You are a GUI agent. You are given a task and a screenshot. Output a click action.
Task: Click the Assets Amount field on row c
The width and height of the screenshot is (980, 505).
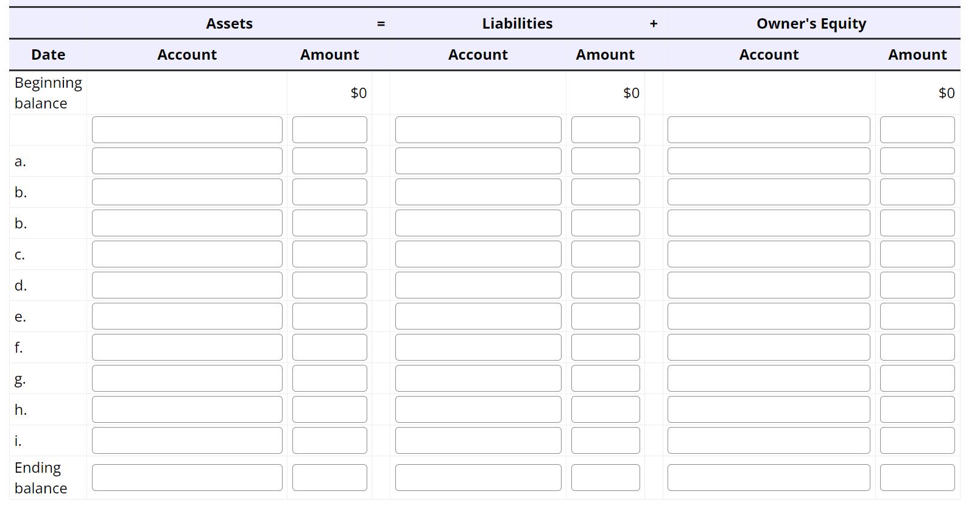(x=330, y=254)
